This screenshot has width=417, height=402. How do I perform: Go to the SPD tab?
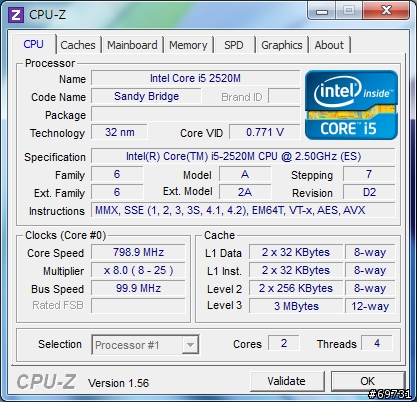(x=234, y=45)
